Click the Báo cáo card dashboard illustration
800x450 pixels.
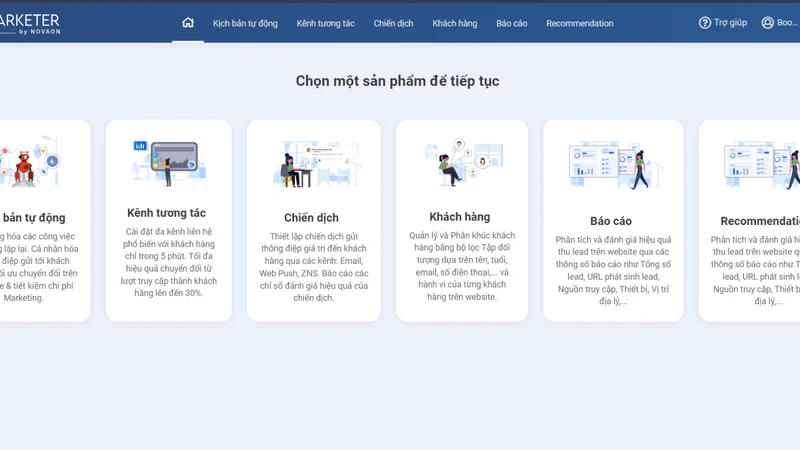614,165
